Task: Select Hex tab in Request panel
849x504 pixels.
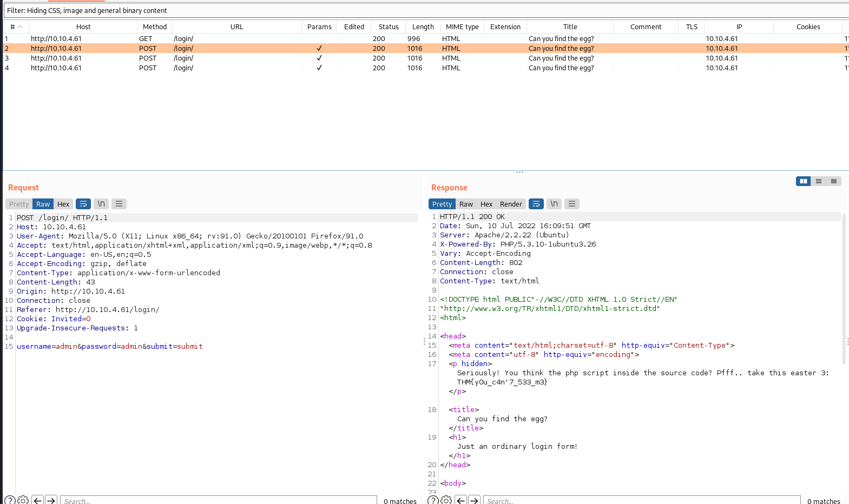Action: coord(63,204)
